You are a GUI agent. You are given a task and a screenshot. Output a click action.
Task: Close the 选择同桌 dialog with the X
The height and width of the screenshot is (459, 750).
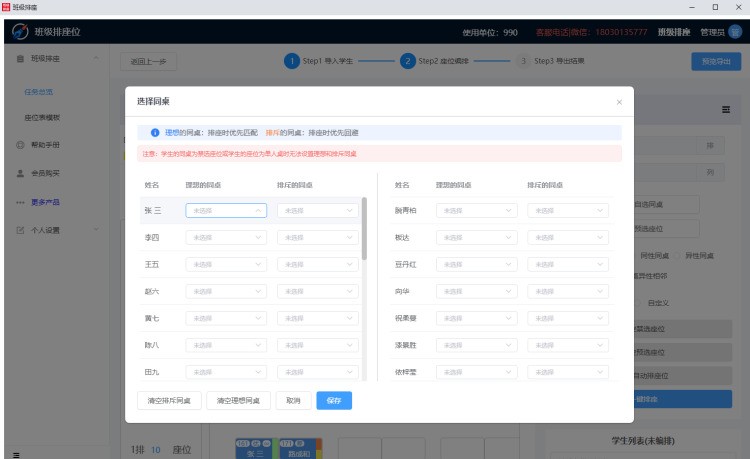pyautogui.click(x=618, y=102)
